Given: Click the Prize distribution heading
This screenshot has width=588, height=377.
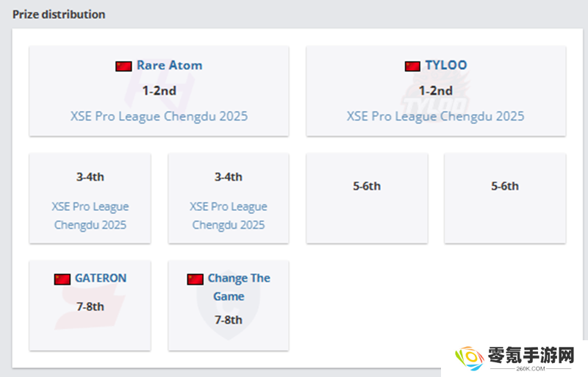Looking at the screenshot, I should pyautogui.click(x=59, y=14).
